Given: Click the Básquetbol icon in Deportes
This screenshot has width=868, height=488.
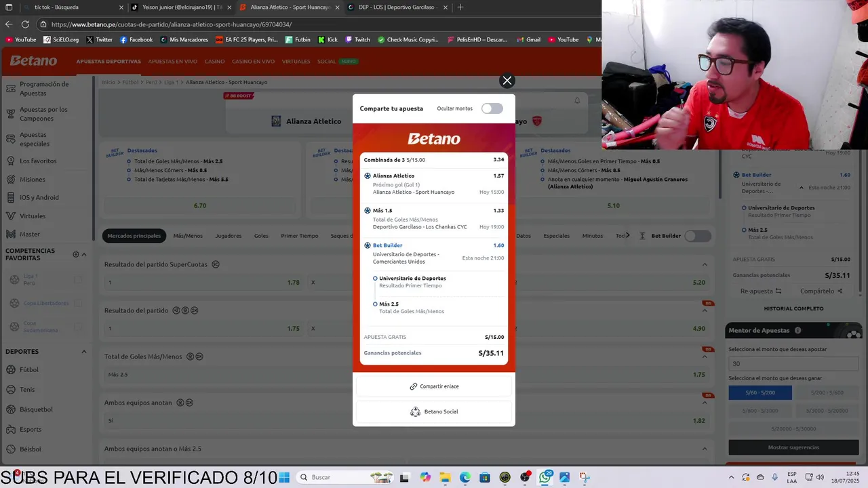Looking at the screenshot, I should 11,409.
